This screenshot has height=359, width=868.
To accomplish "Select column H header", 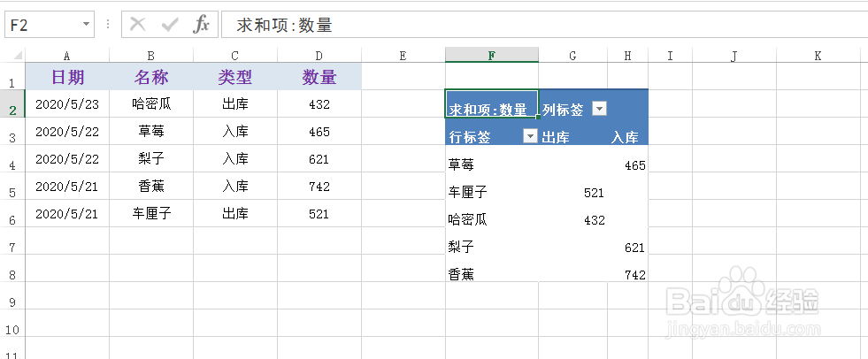I will point(627,56).
